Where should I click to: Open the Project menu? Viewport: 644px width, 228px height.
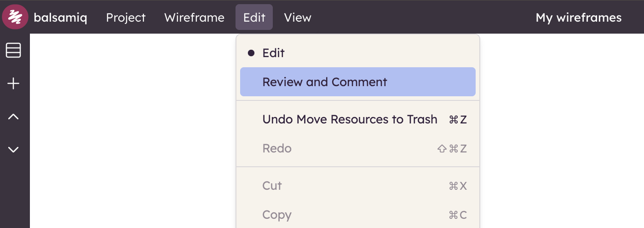click(126, 18)
